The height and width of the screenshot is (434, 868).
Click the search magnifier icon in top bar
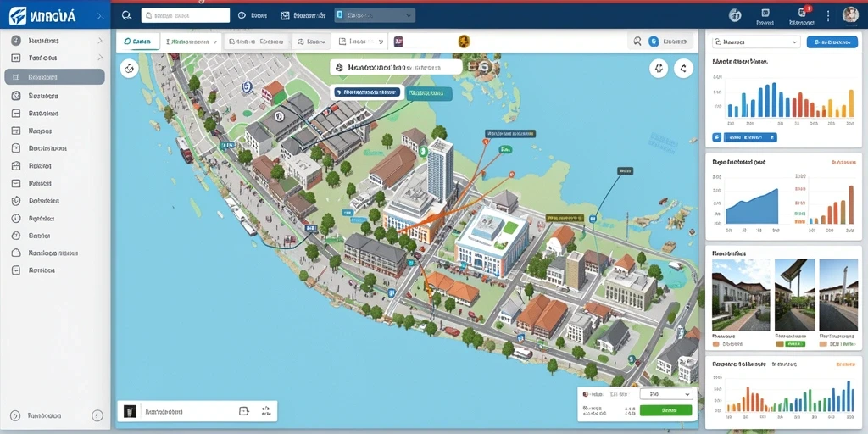127,15
